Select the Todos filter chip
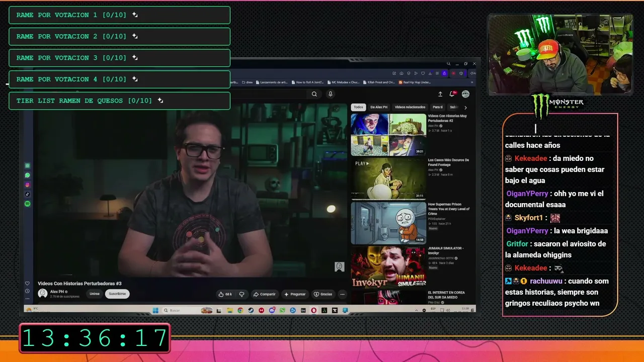This screenshot has width=644, height=362. (358, 107)
